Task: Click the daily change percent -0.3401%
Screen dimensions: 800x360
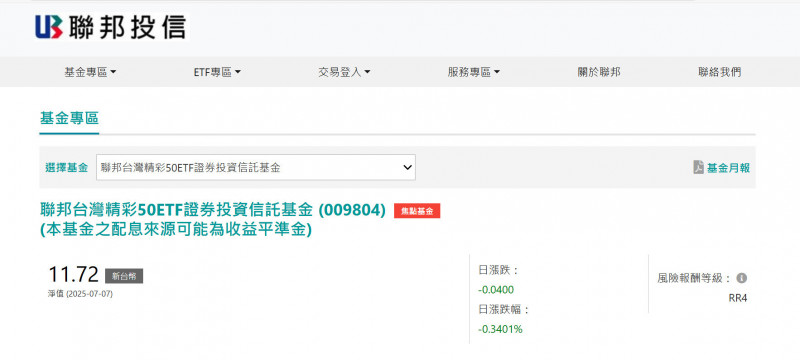Action: pyautogui.click(x=500, y=329)
